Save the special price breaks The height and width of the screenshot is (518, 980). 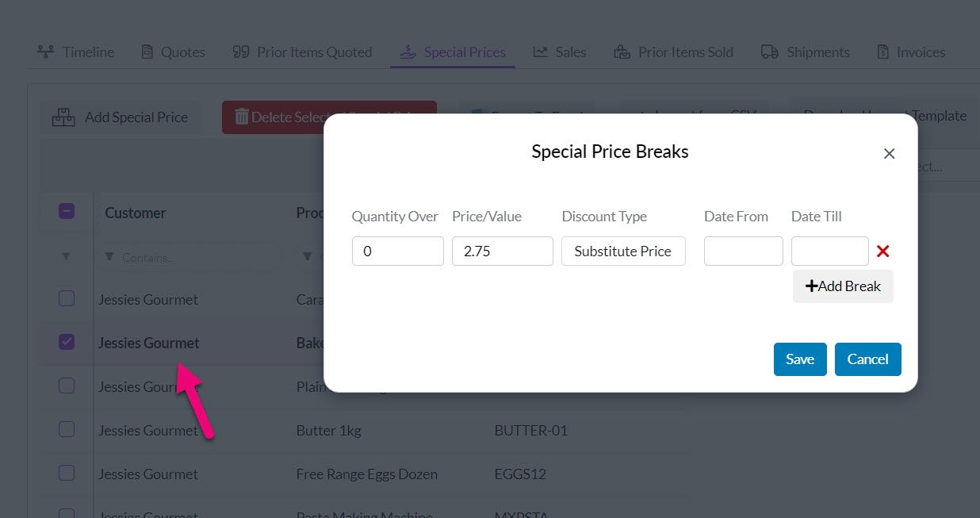[x=799, y=359]
